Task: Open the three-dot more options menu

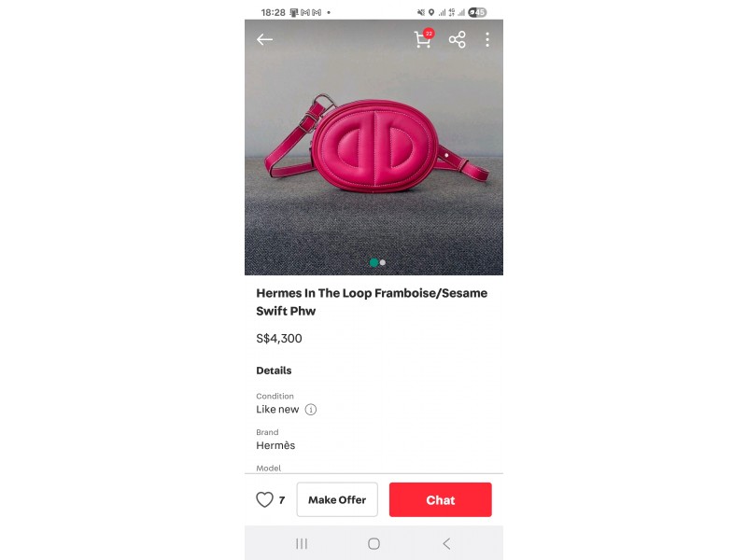Action: click(x=486, y=39)
